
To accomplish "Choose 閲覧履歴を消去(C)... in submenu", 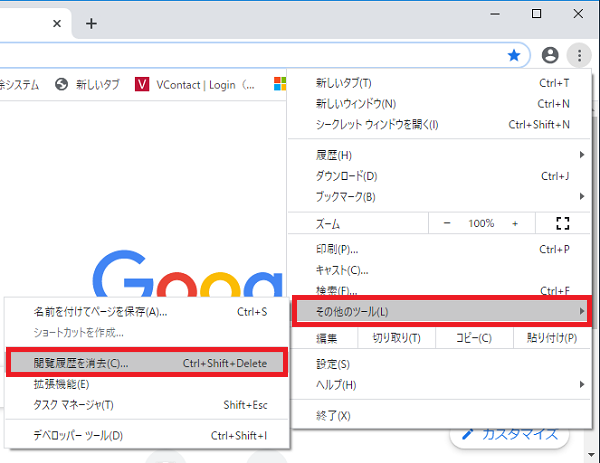I will [147, 362].
